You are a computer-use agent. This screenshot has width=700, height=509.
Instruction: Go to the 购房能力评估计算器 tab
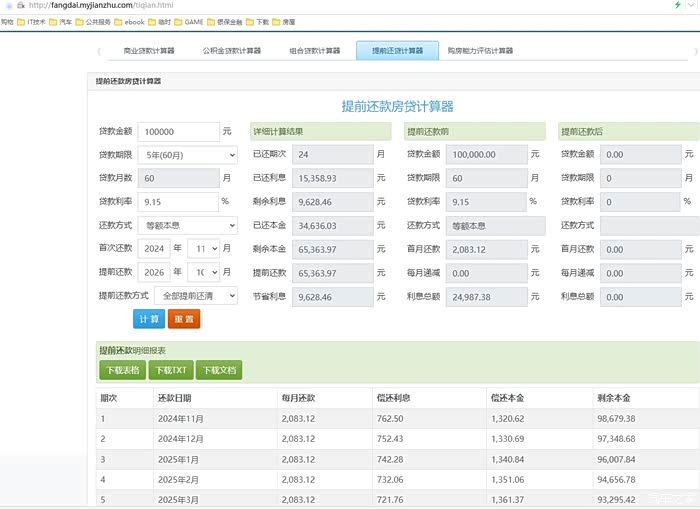coord(479,51)
